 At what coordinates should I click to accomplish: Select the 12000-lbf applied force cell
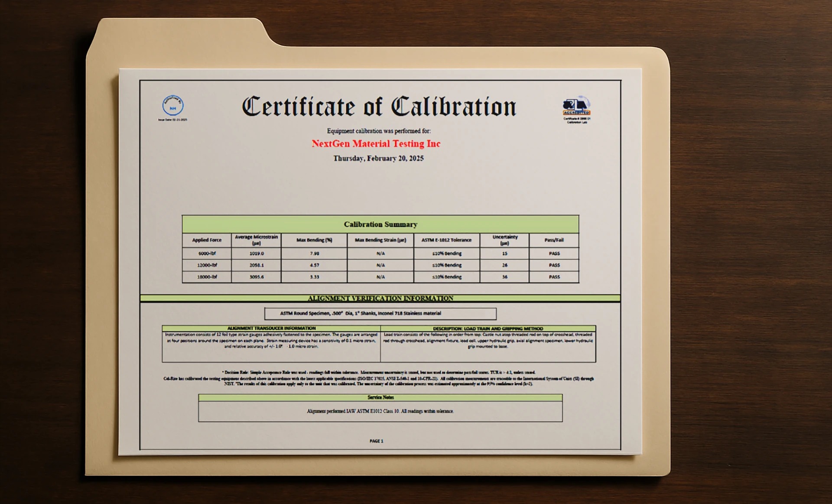[x=207, y=265]
